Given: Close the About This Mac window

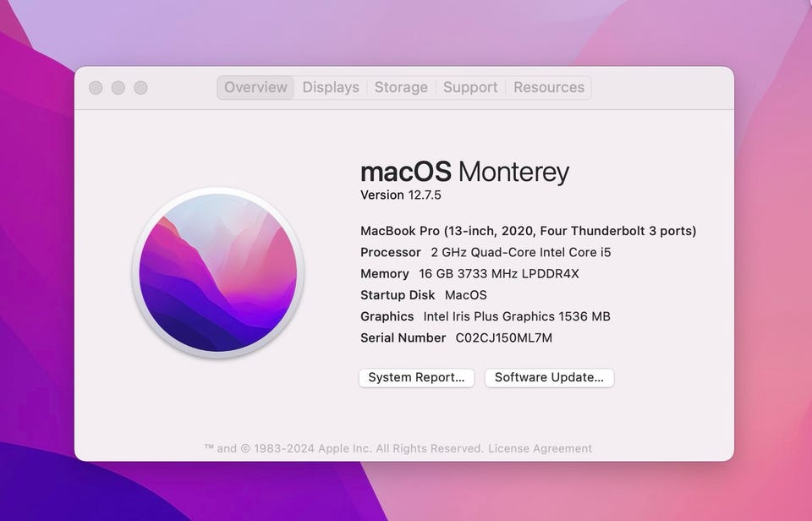Looking at the screenshot, I should [x=96, y=88].
